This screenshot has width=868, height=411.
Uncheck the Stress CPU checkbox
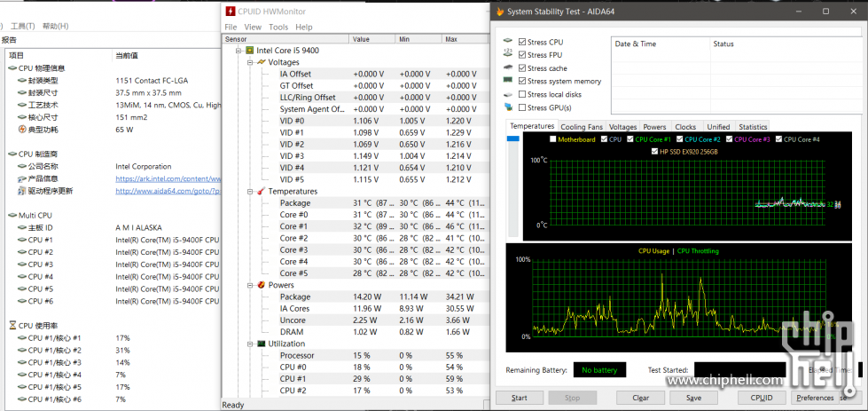tap(522, 42)
